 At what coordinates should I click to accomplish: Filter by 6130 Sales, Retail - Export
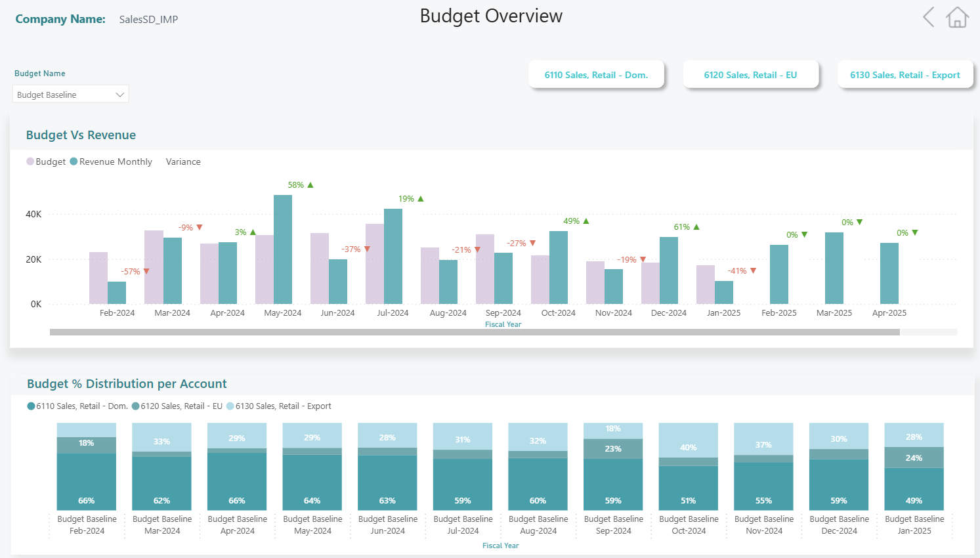tap(905, 75)
